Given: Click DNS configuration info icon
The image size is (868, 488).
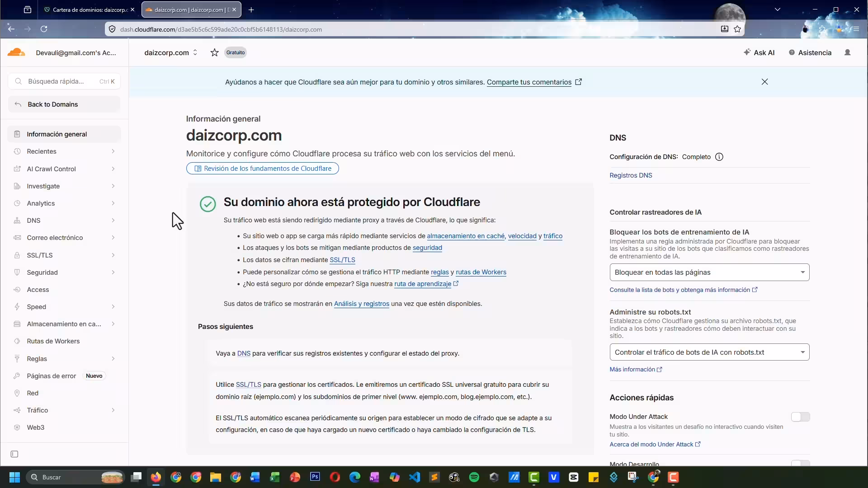Looking at the screenshot, I should (x=719, y=157).
